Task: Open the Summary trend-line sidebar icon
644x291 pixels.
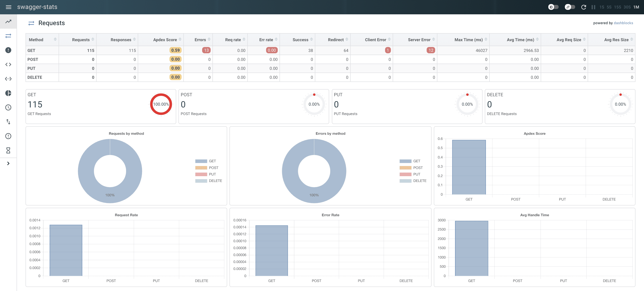Action: [8, 21]
